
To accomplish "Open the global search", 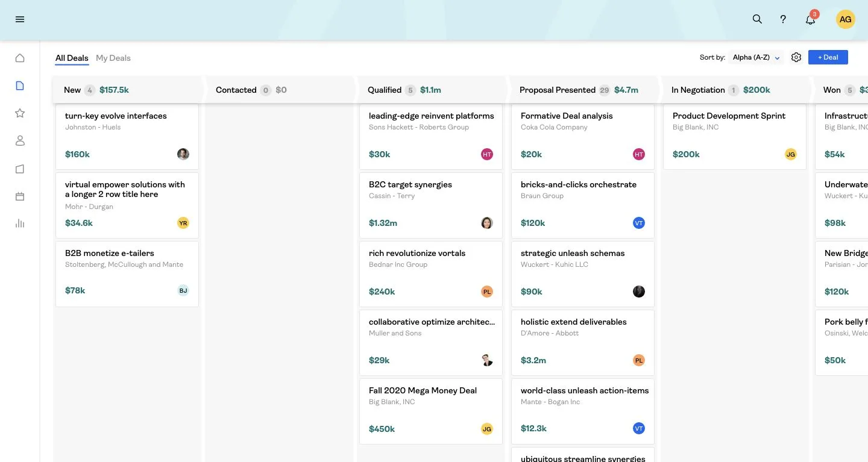I will 757,19.
